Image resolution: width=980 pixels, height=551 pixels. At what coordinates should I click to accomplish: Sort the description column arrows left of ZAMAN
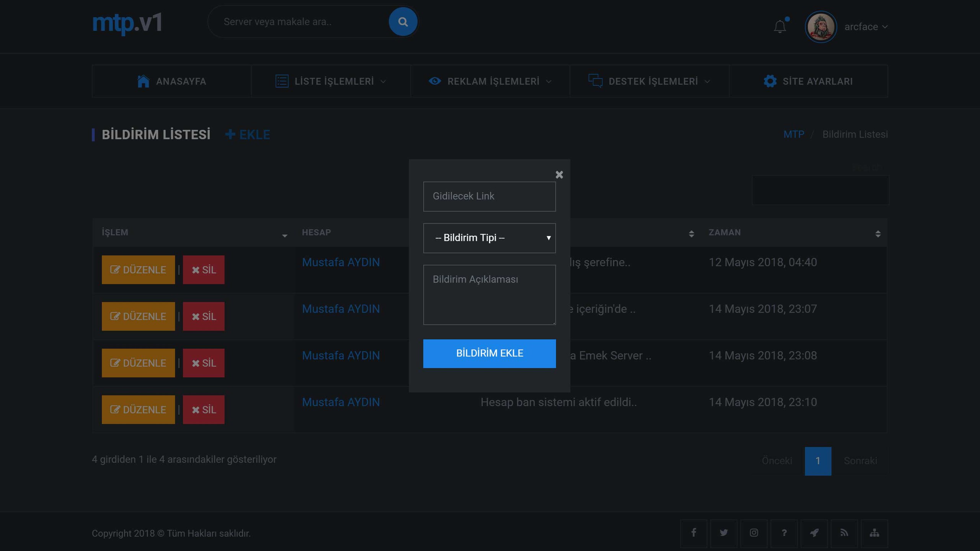tap(691, 234)
